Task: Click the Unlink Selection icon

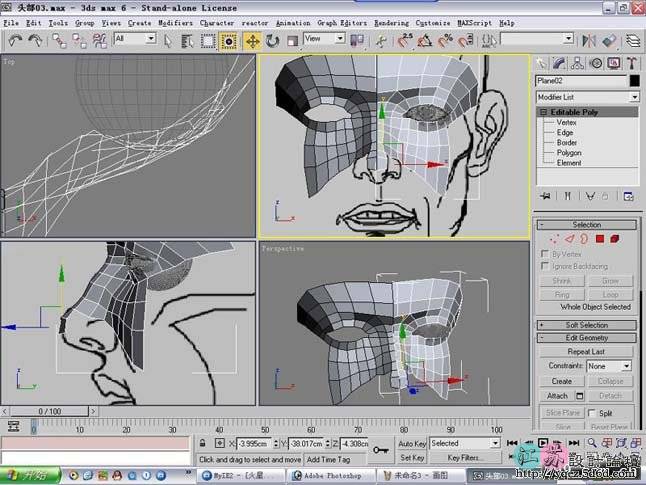Action: (x=79, y=41)
